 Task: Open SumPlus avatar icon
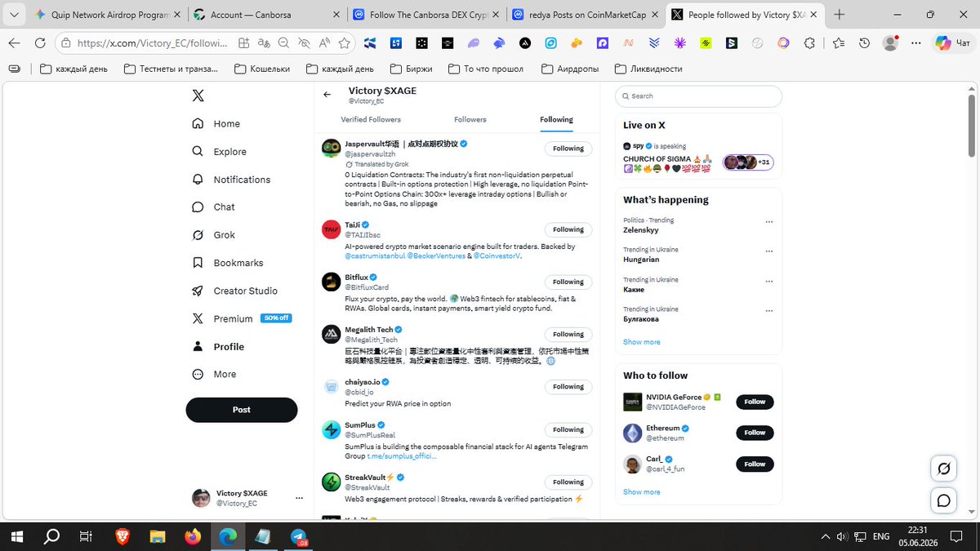(331, 429)
